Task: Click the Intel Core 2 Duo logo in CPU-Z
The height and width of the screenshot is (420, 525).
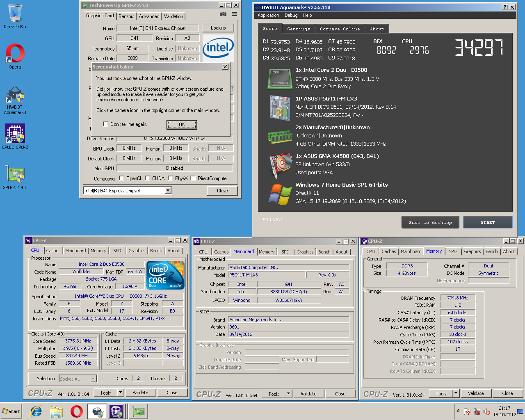Action: click(x=166, y=275)
